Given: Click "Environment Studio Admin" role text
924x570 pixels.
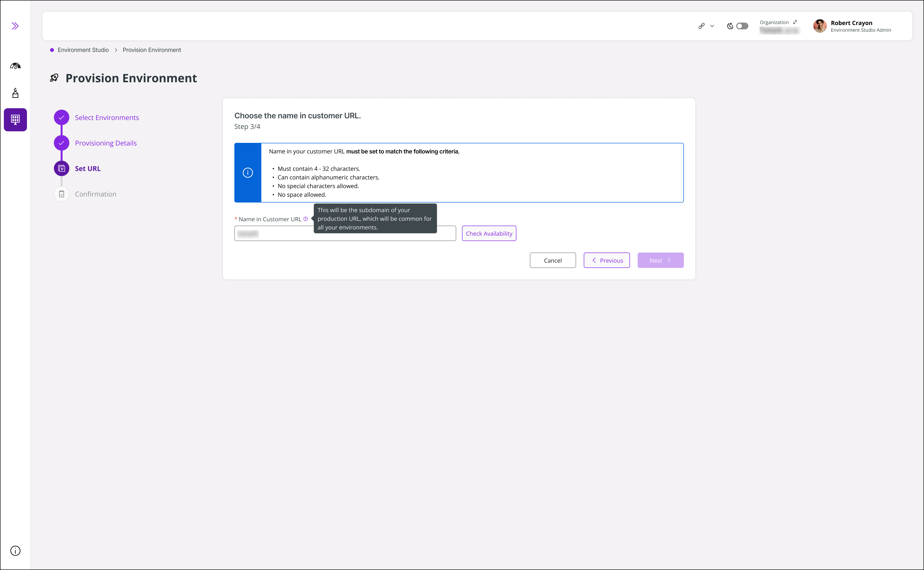Looking at the screenshot, I should tap(861, 30).
